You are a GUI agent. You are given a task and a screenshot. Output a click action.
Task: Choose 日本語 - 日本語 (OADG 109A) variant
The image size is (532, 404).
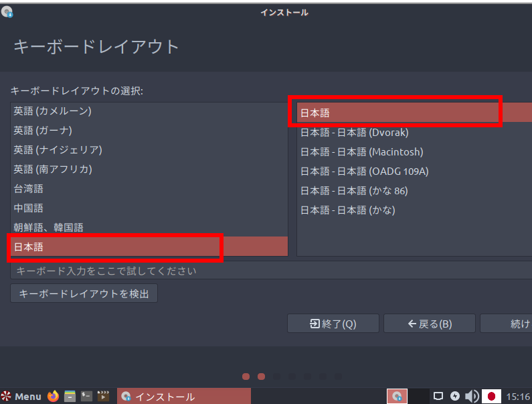tap(414, 172)
